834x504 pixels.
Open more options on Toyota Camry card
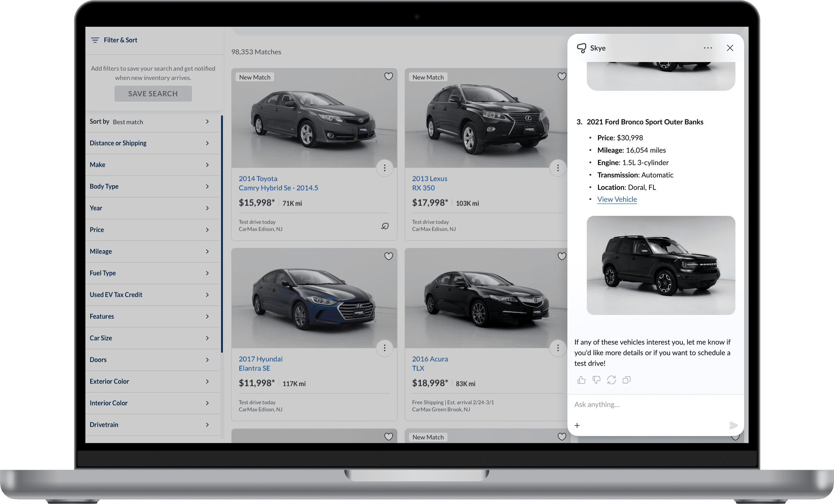pos(384,168)
